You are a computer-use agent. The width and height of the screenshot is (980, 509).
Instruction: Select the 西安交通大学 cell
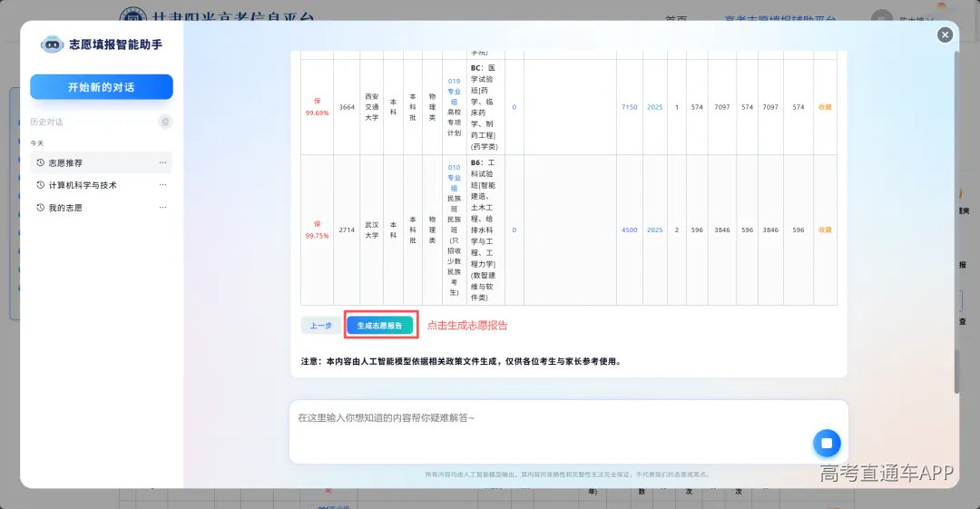(372, 107)
